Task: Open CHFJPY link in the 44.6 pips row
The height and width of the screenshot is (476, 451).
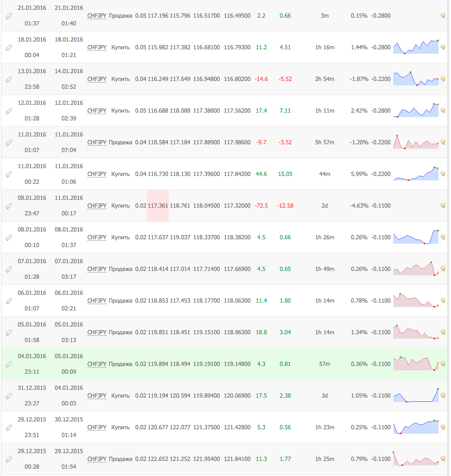Action: click(x=97, y=174)
